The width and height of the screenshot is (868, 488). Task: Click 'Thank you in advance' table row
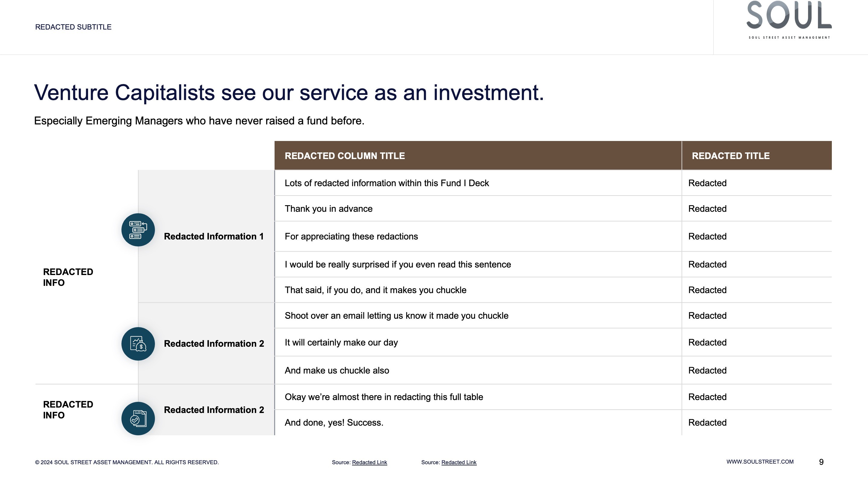click(x=553, y=208)
